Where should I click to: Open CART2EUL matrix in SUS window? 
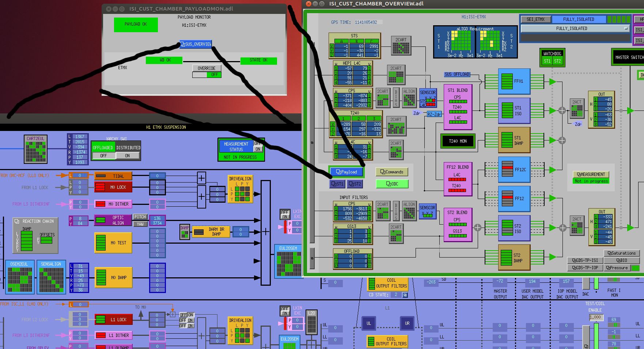[x=36, y=149]
